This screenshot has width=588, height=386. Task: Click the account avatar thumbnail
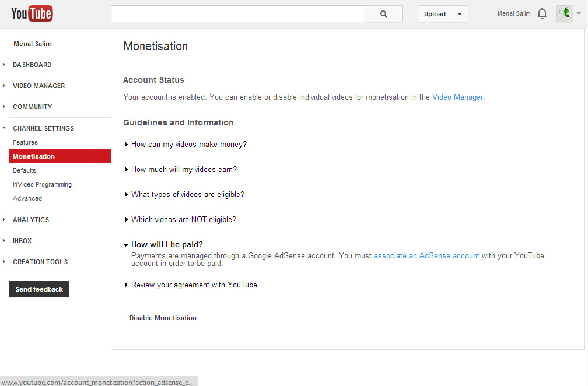click(x=565, y=14)
